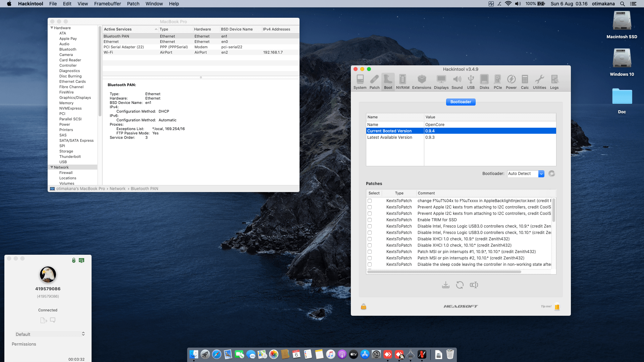Open the Default dropdown in remote session window
Image resolution: width=644 pixels, height=362 pixels.
50,334
